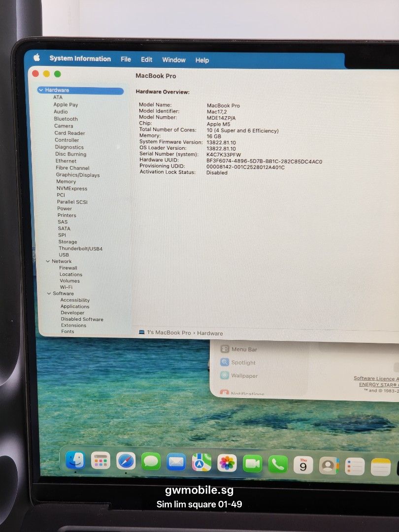Open Reminders from the Dock
Screen dimensions: 399x532
(355, 466)
